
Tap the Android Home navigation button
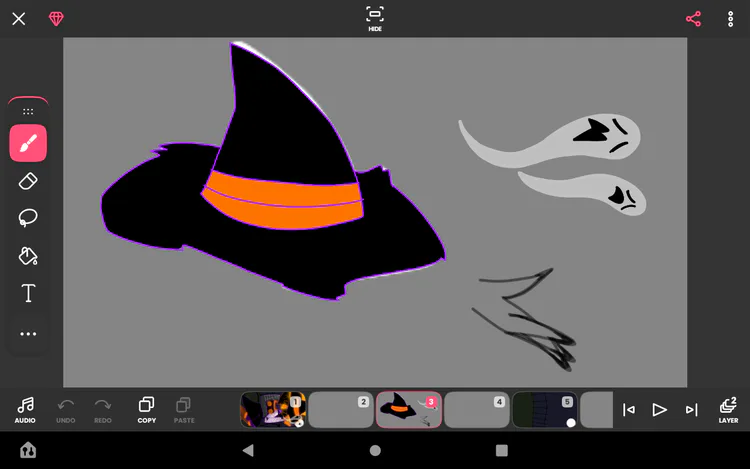pos(375,450)
